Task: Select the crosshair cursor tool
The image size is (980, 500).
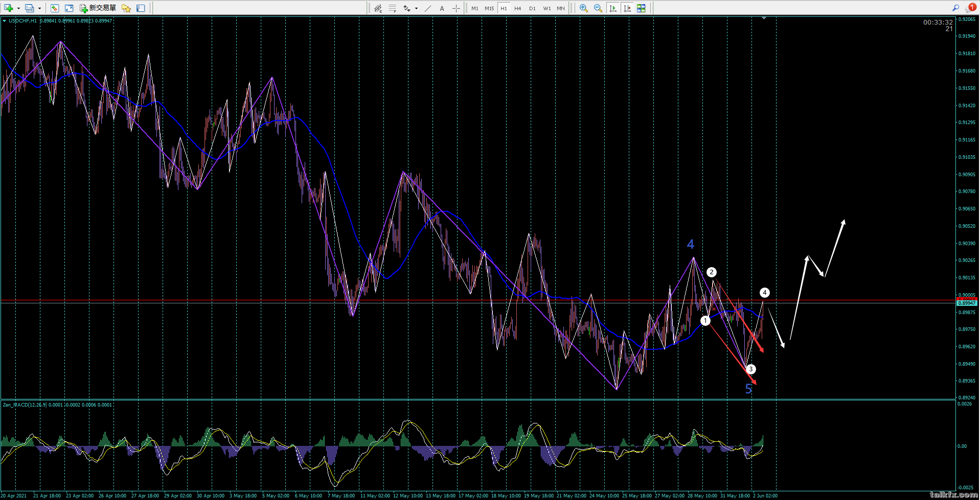Action: coord(456,8)
